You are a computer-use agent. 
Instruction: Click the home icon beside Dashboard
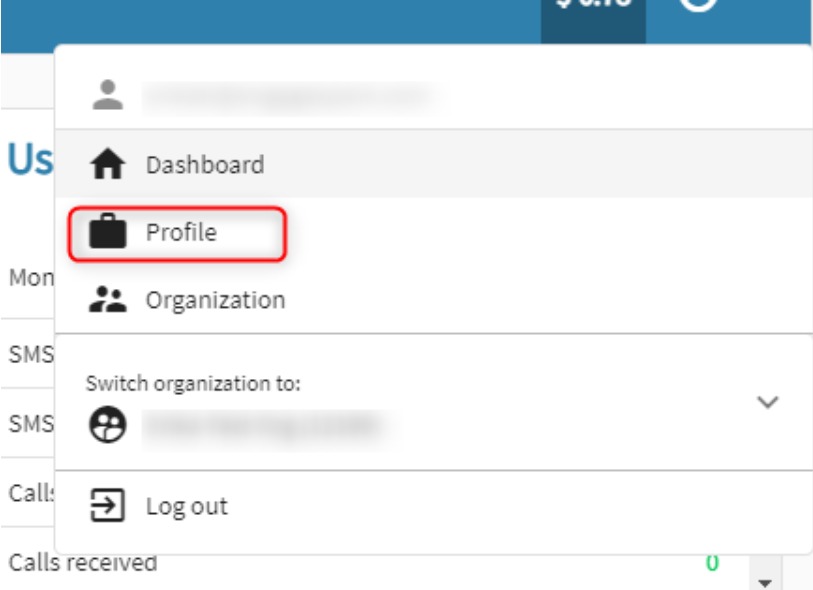click(107, 165)
